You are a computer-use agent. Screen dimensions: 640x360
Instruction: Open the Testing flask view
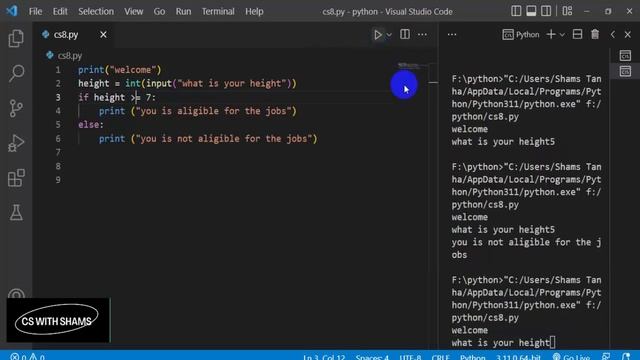(16, 213)
